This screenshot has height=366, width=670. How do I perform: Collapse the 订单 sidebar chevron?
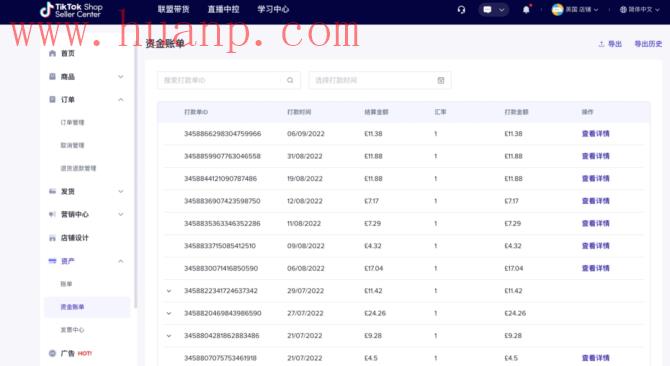(120, 100)
